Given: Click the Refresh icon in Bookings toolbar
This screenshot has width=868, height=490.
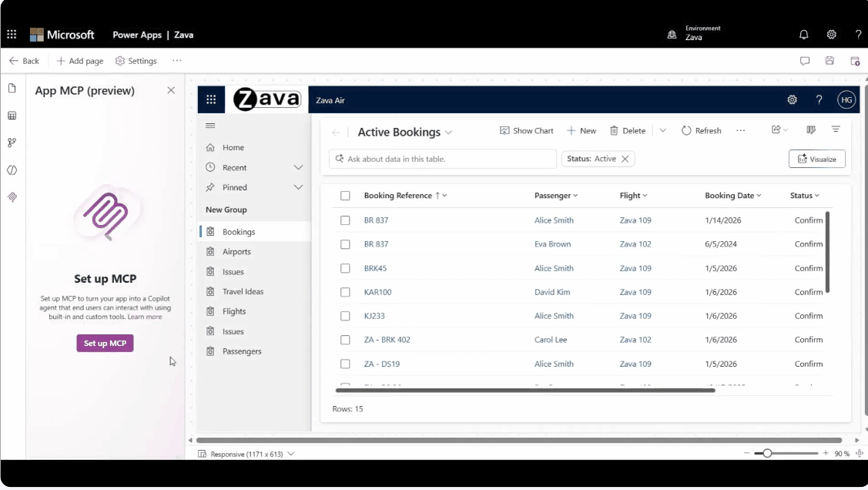Looking at the screenshot, I should [686, 131].
